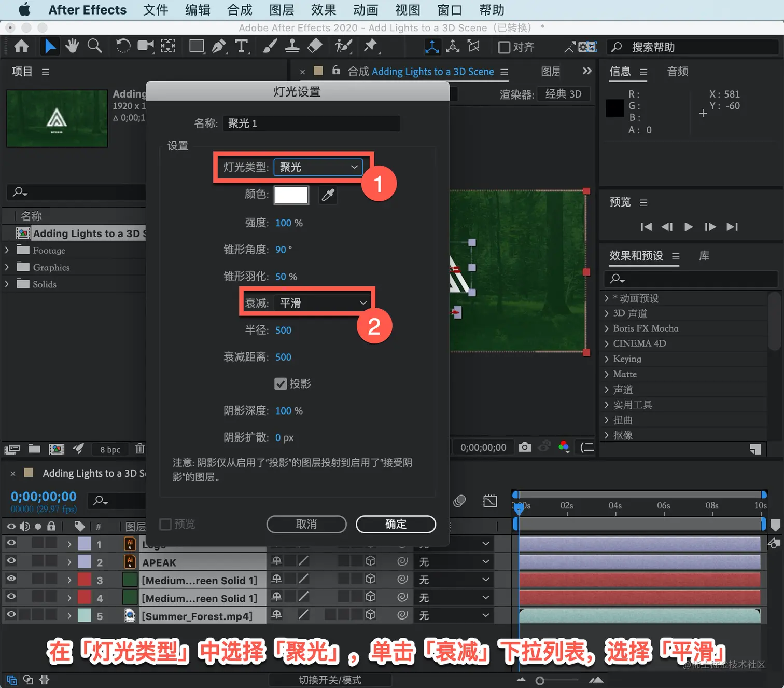The image size is (784, 688).
Task: Click the timeline zoom slider handle
Action: pos(540,681)
